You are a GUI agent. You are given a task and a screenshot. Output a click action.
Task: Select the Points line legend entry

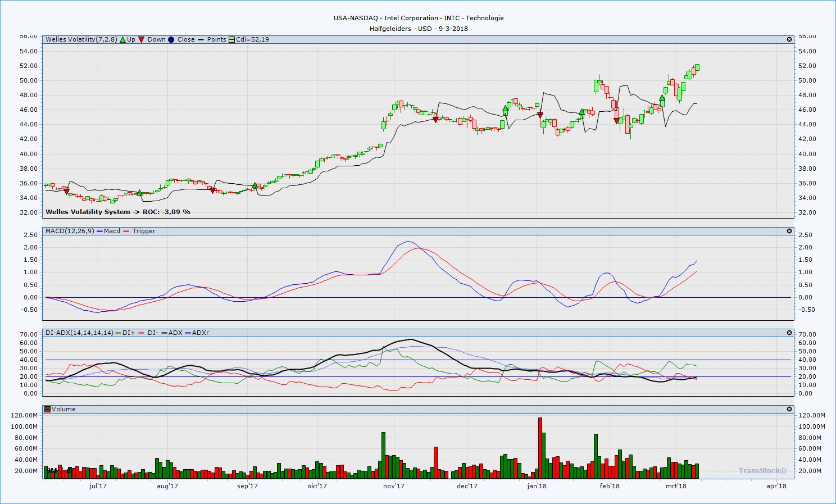[212, 39]
